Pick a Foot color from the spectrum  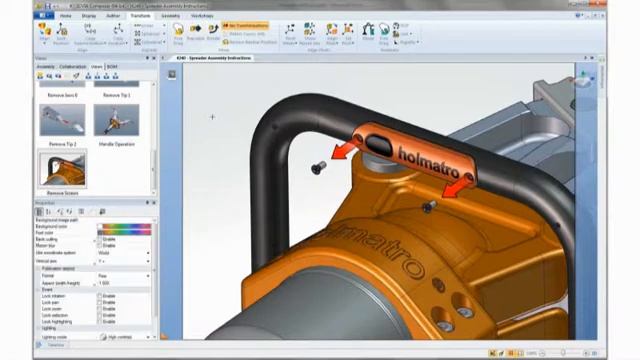(127, 233)
